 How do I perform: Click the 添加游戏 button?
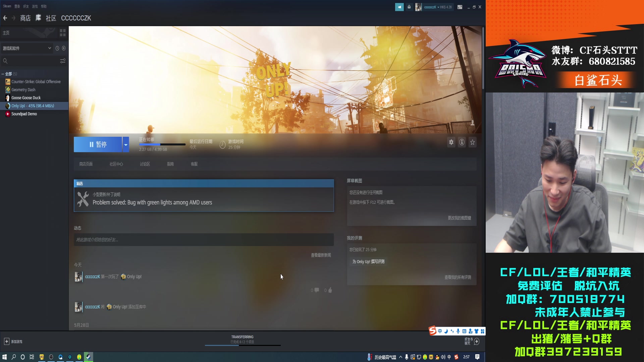click(x=13, y=341)
